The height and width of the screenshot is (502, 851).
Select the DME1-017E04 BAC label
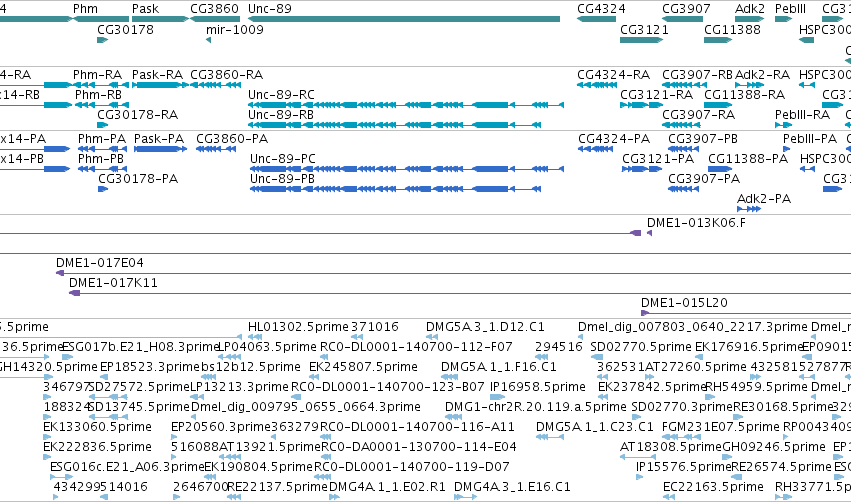[x=100, y=263]
